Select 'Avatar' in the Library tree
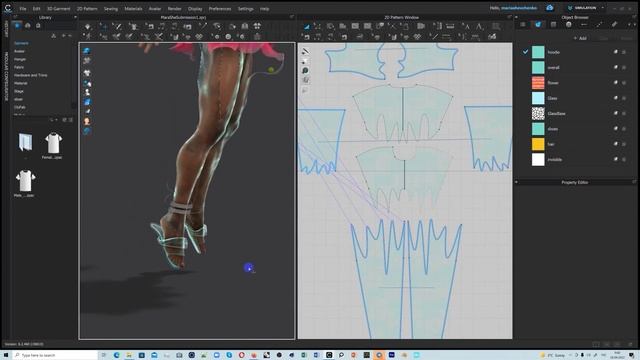The image size is (640, 360). point(19,51)
